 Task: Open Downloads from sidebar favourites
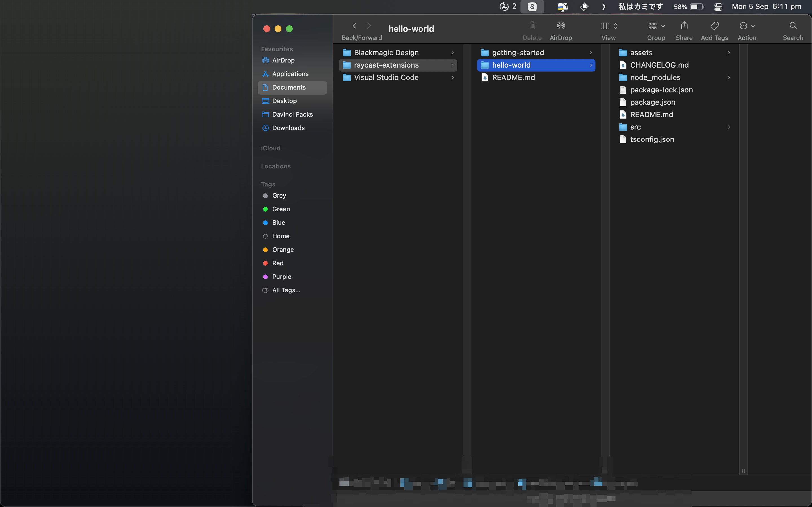pyautogui.click(x=288, y=128)
